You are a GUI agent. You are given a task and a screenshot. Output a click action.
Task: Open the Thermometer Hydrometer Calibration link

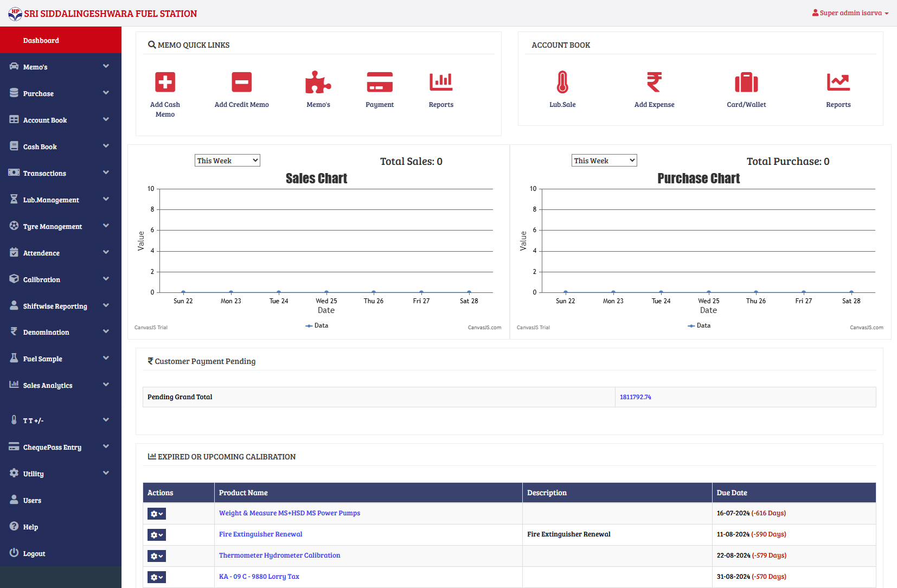pyautogui.click(x=279, y=555)
